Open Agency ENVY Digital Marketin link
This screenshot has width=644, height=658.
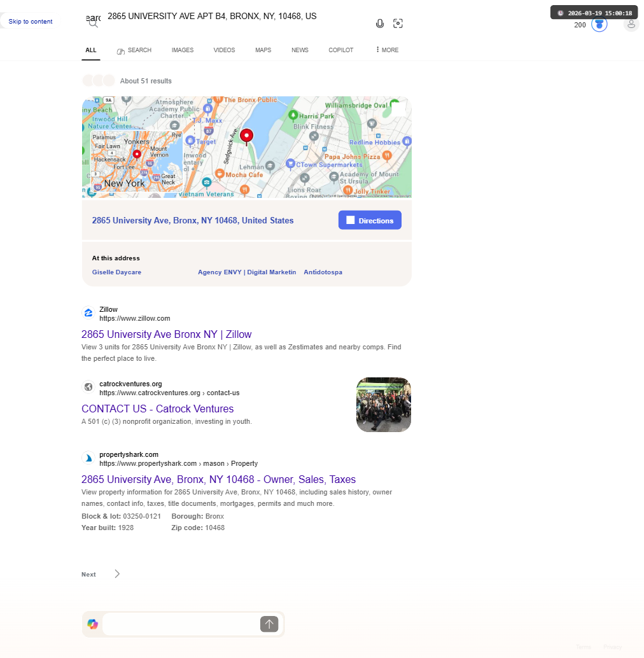coord(247,272)
